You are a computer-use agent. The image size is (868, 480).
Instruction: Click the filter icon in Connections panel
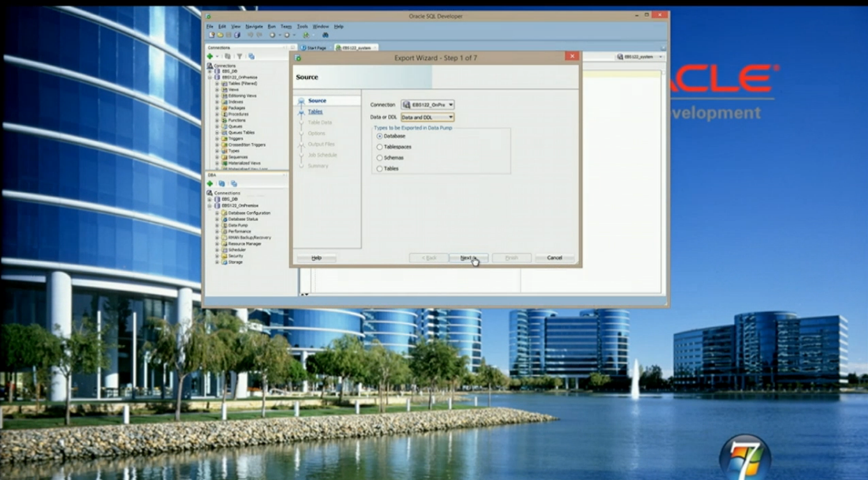click(x=239, y=56)
